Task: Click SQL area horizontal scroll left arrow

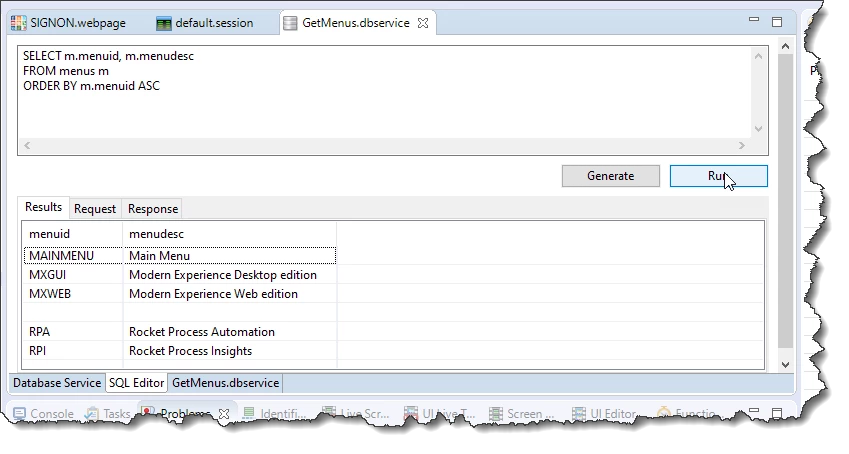Action: pos(27,145)
